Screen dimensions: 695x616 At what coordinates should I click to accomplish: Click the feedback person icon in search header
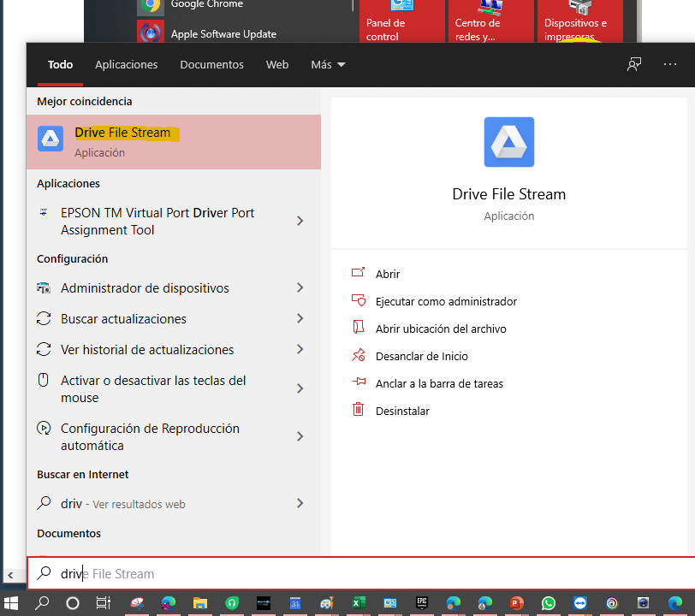click(x=634, y=65)
